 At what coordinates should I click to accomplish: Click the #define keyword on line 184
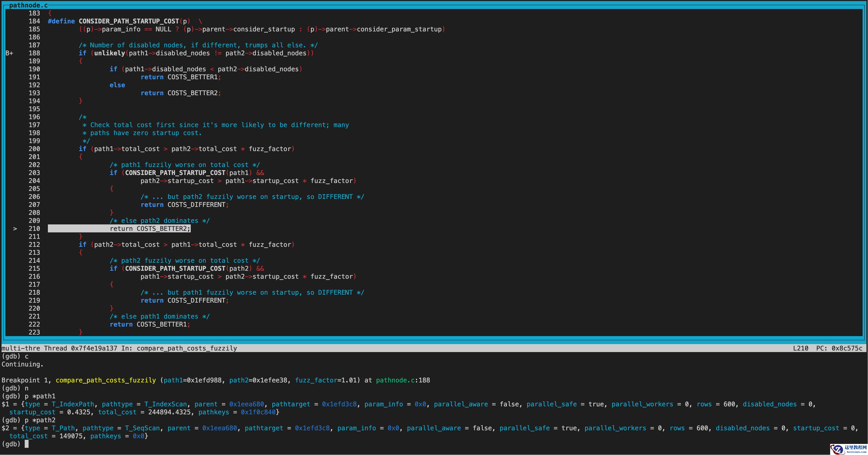tap(61, 21)
